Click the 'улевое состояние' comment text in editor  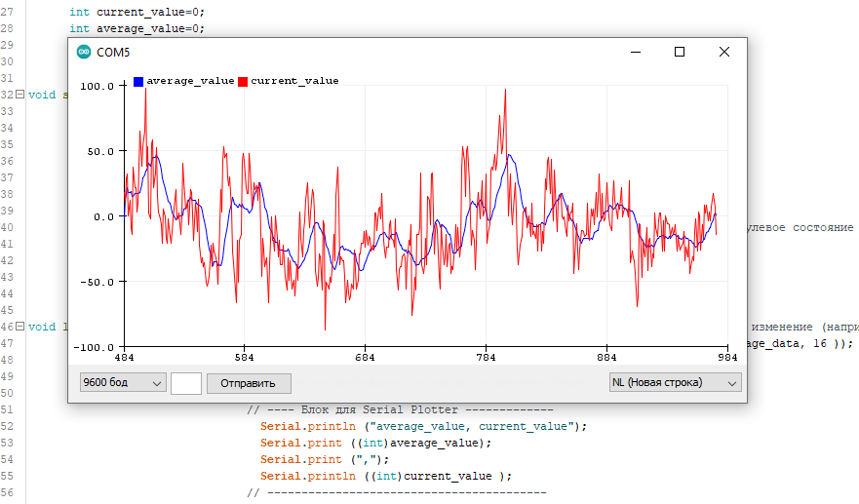tap(800, 227)
